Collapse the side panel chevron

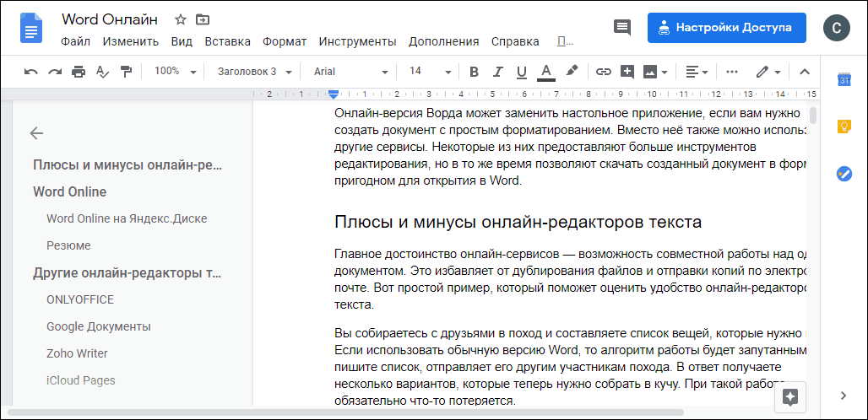[x=844, y=396]
